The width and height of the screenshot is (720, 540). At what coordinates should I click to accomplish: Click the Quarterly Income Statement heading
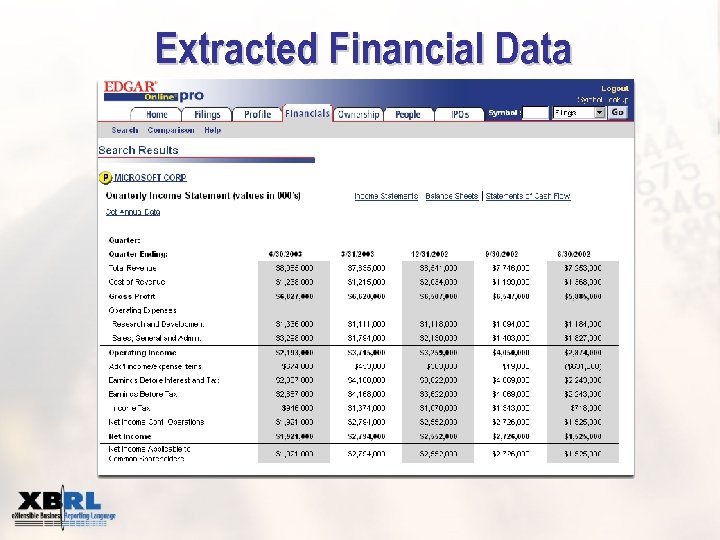pos(203,196)
